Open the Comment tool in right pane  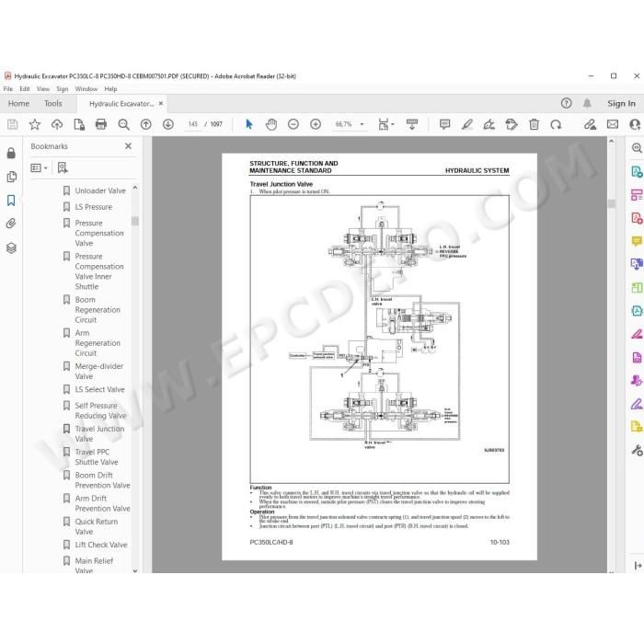637,241
